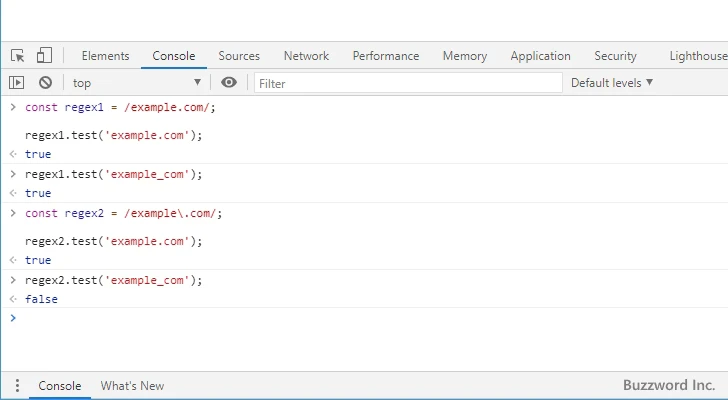
Task: Click the eye icon for live expressions
Action: click(229, 83)
